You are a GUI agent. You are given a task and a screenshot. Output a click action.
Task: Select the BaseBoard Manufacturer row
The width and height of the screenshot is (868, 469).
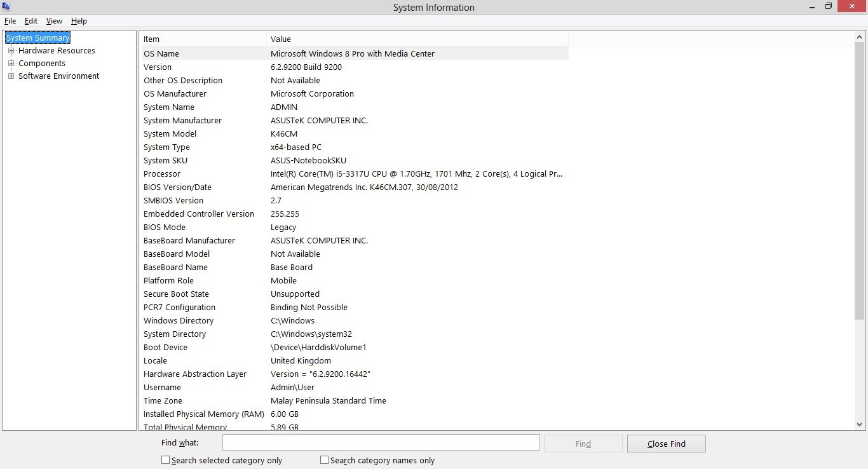(354, 241)
